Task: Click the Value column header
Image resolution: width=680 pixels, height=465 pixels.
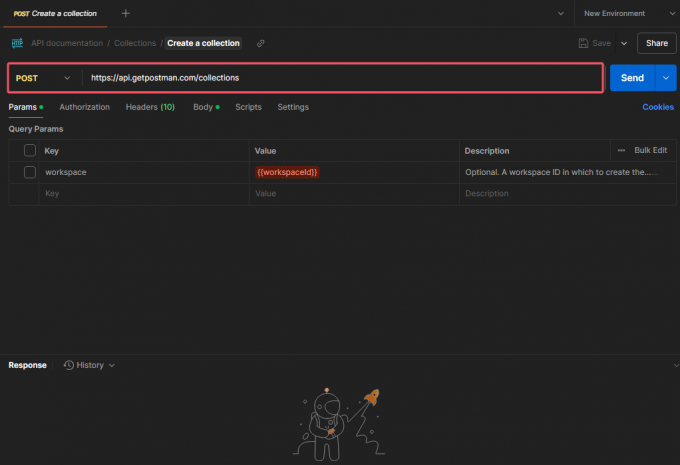Action: point(265,151)
